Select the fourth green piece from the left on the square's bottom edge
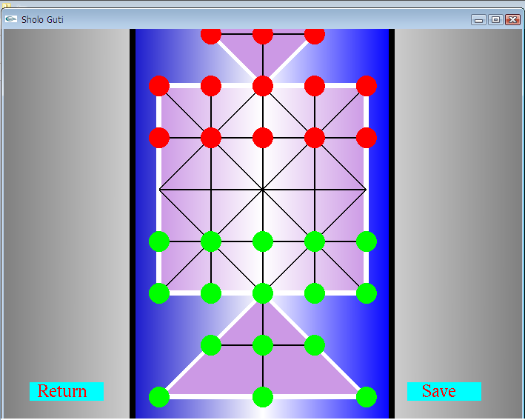 315,293
